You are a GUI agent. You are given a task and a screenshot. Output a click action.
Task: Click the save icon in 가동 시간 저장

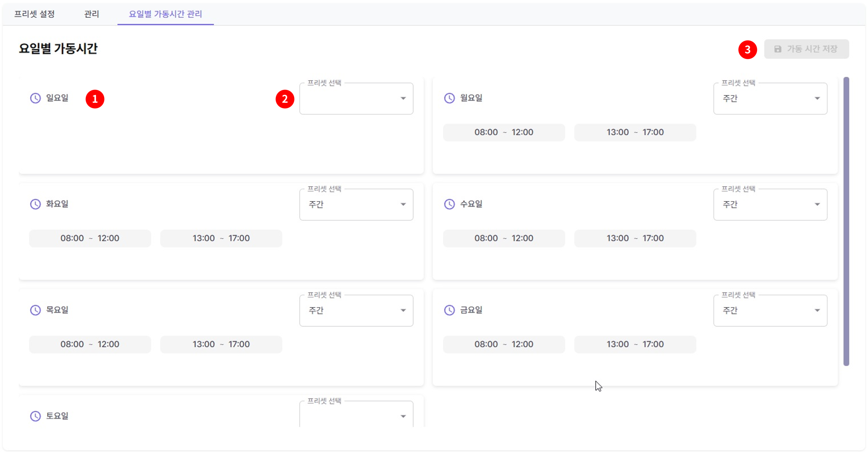(778, 49)
